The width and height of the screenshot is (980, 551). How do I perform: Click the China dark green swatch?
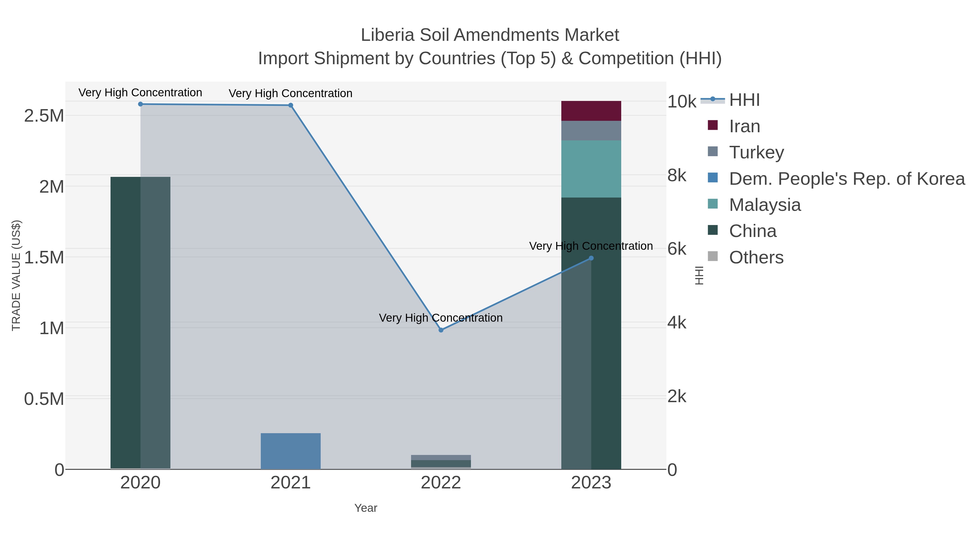(x=713, y=230)
